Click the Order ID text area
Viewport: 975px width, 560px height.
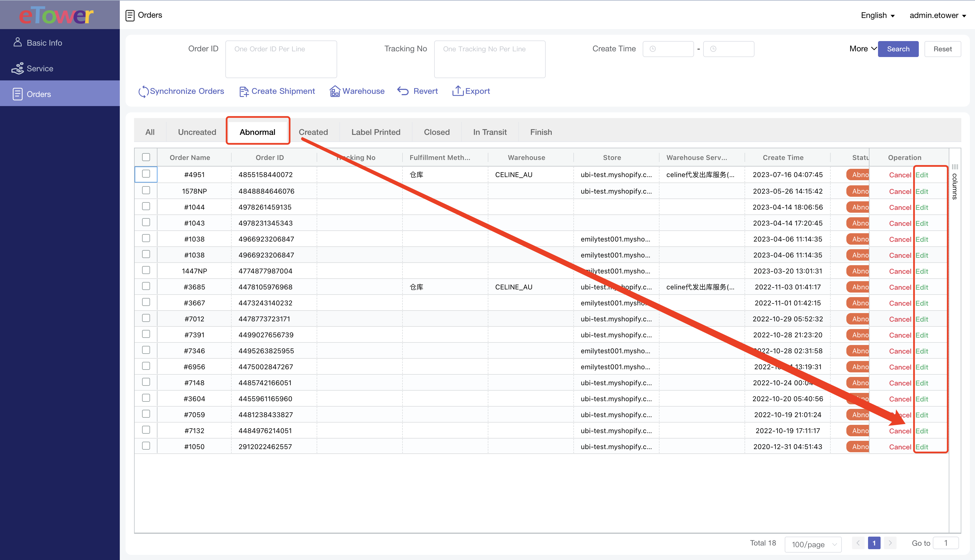[x=281, y=59]
